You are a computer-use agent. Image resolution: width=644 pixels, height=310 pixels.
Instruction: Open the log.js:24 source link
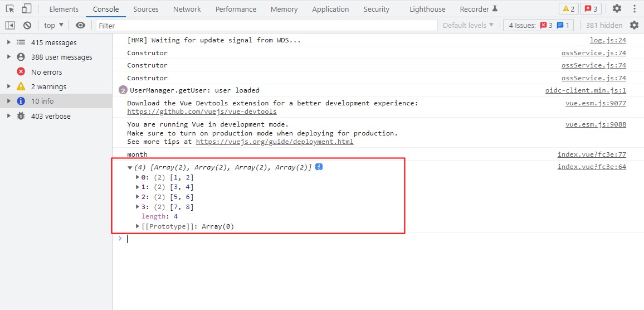click(608, 40)
